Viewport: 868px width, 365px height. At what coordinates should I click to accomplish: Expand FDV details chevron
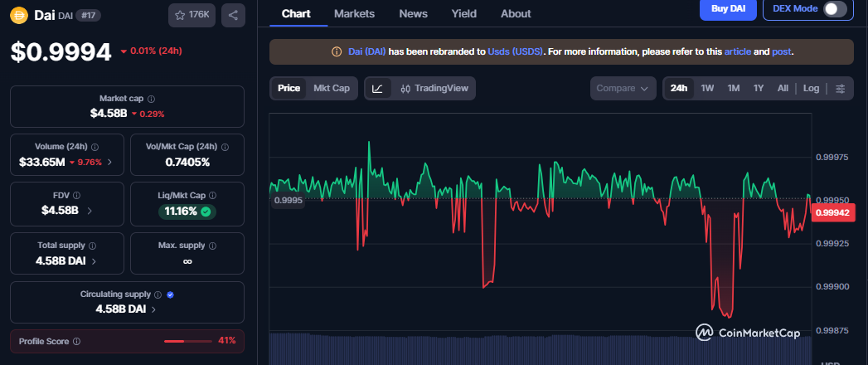tap(90, 211)
